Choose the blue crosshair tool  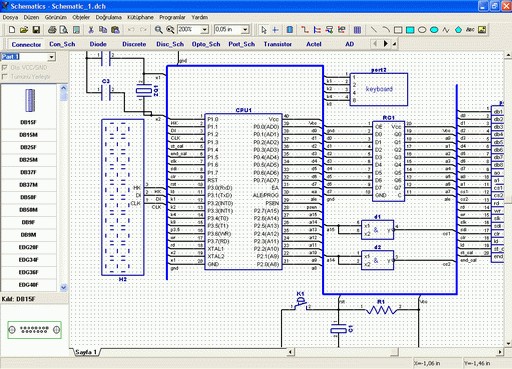275,30
